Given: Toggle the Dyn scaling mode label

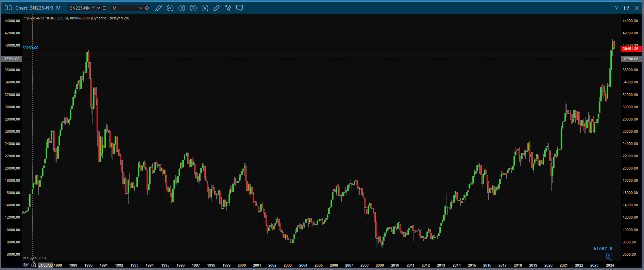Looking at the screenshot, I should point(26,265).
